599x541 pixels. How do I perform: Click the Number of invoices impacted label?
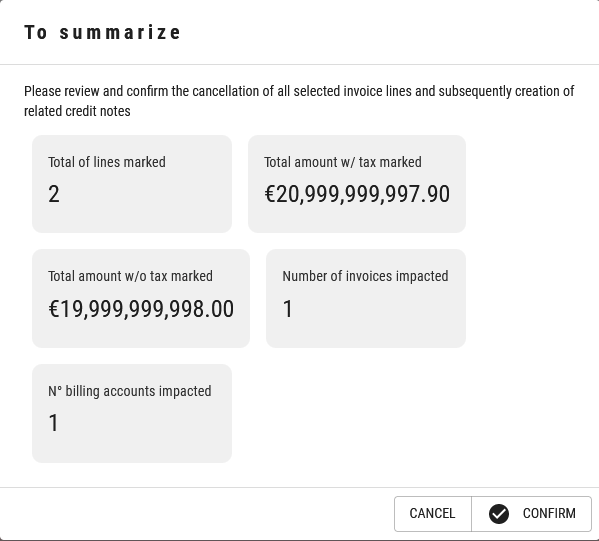tap(365, 276)
